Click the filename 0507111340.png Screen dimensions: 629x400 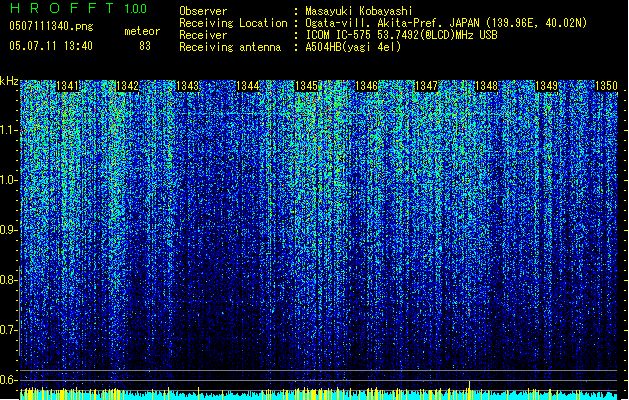pos(51,26)
